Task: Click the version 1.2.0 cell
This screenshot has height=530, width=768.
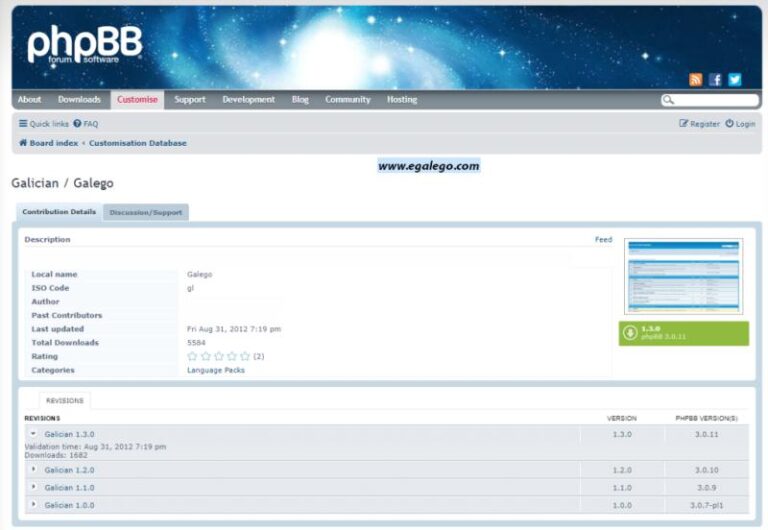Action: (622, 470)
